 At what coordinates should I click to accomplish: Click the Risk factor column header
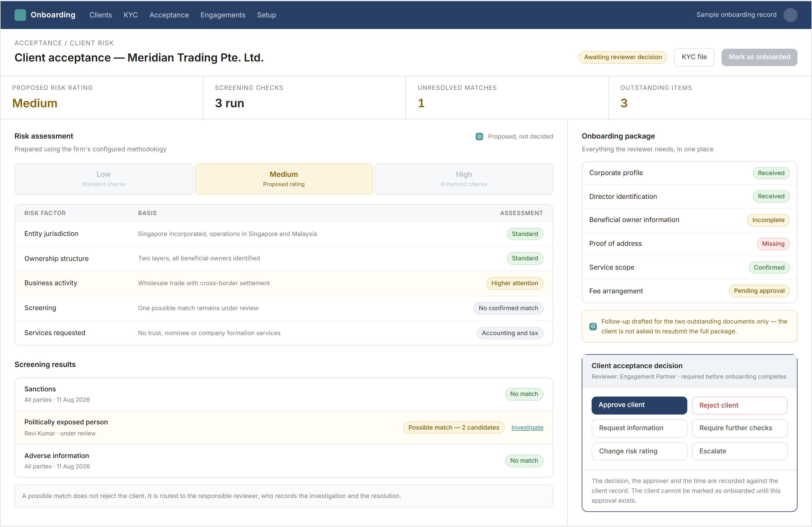pyautogui.click(x=45, y=213)
